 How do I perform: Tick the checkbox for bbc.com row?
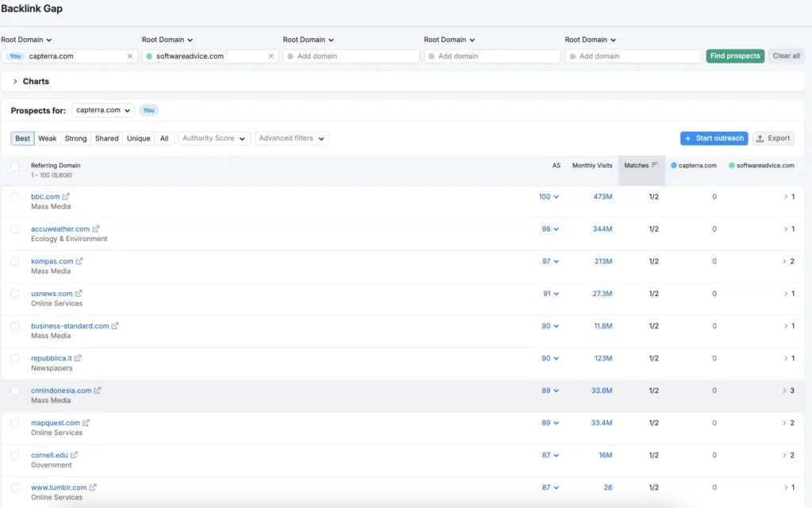point(15,197)
